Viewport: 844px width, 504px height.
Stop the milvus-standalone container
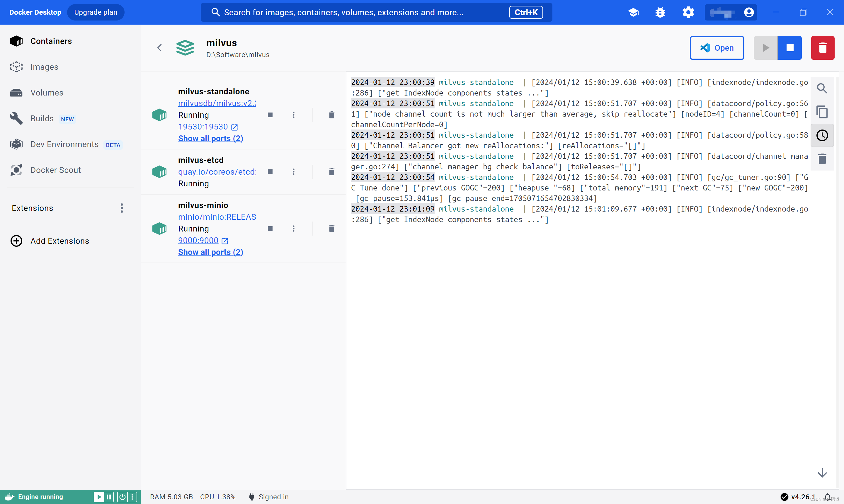[270, 115]
